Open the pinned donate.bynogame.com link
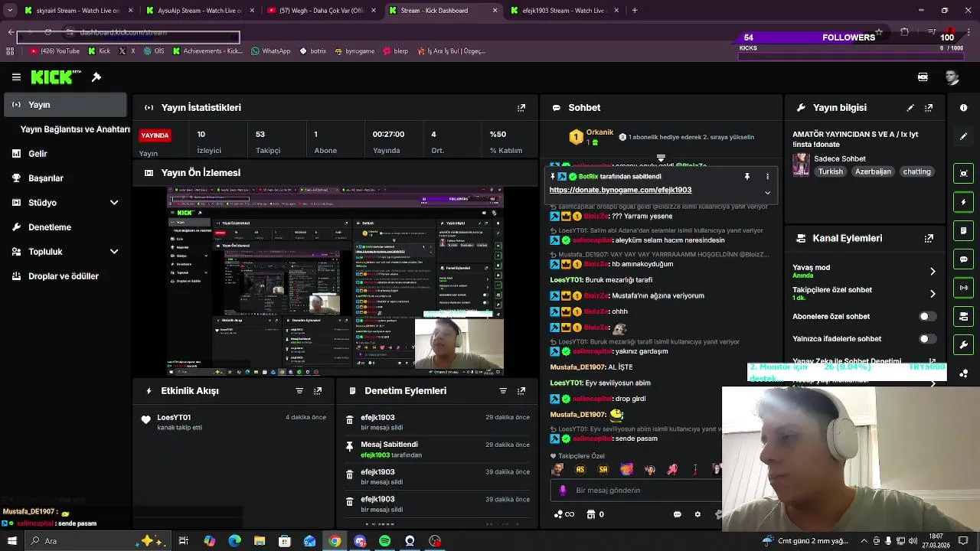The image size is (980, 551). point(620,190)
